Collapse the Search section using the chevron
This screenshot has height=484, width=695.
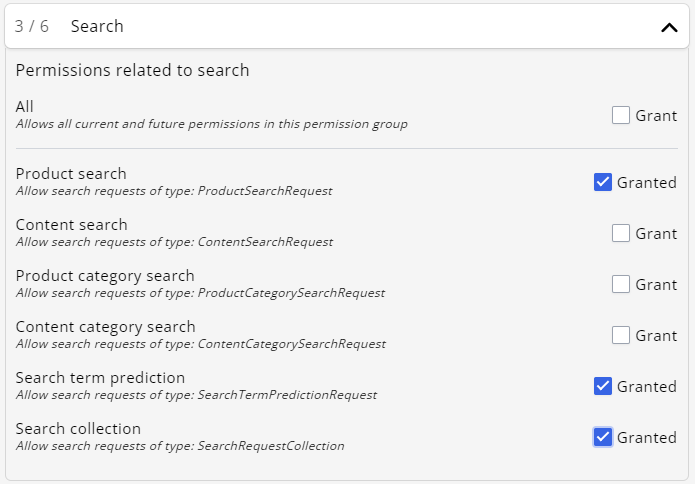pyautogui.click(x=669, y=28)
